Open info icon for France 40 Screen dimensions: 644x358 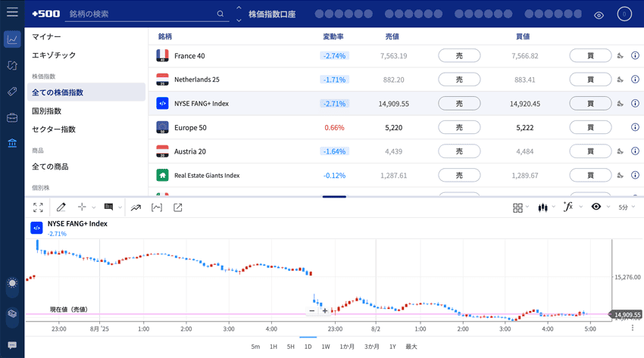(x=635, y=55)
